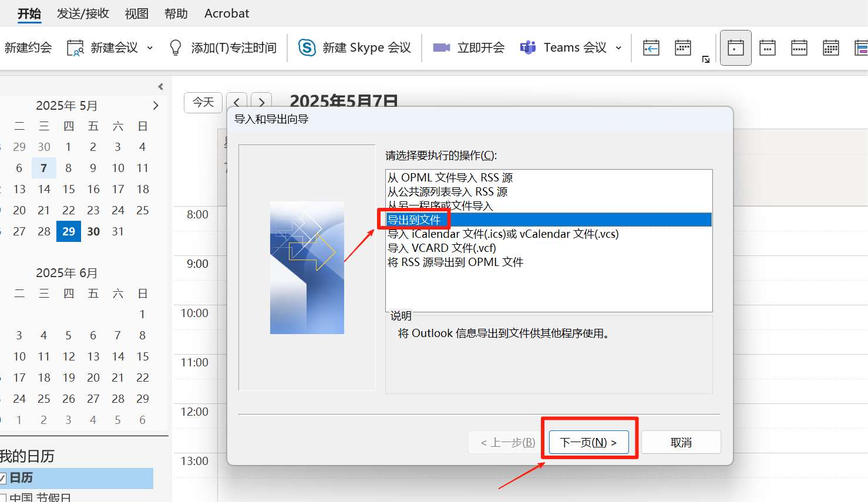868x502 pixels.
Task: Switch to the 视图 ribbon tab
Action: click(136, 14)
